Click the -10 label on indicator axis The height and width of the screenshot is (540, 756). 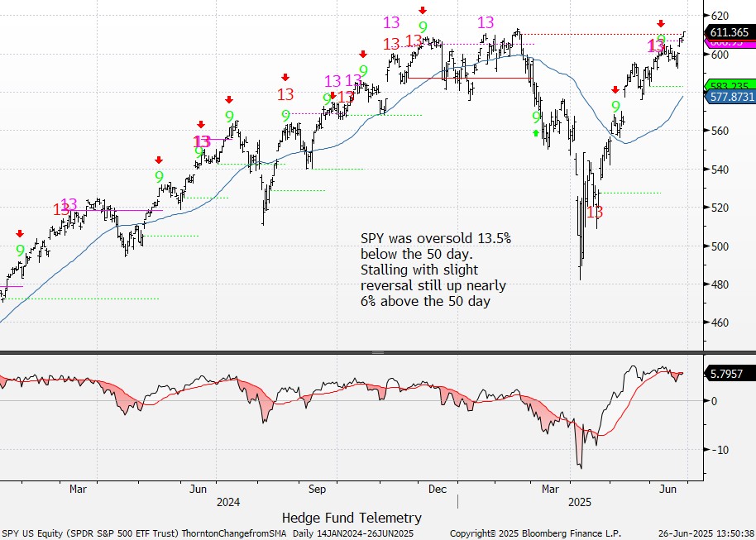[720, 450]
